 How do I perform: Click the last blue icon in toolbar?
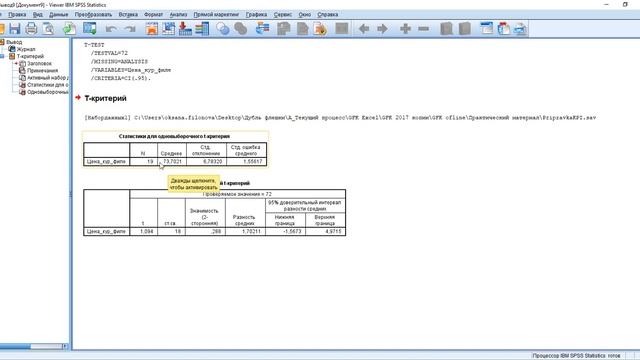click(x=520, y=29)
